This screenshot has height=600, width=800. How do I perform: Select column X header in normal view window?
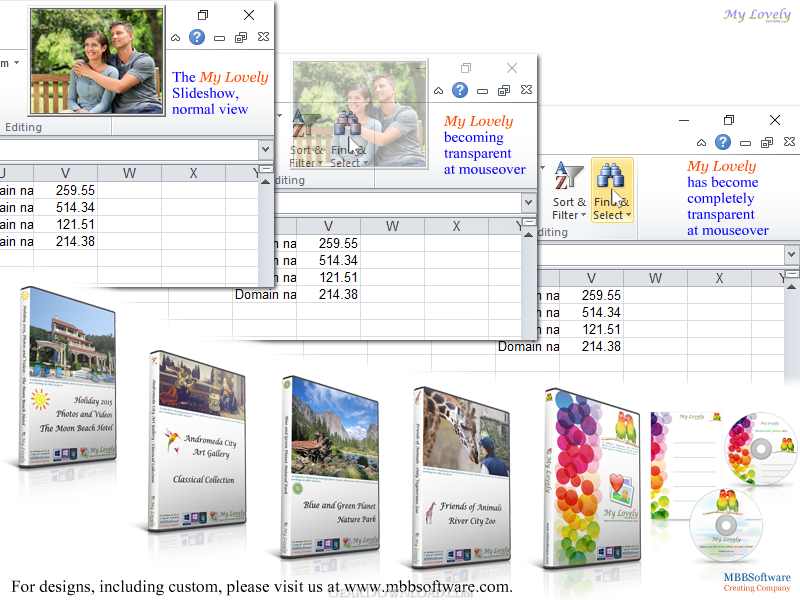193,173
